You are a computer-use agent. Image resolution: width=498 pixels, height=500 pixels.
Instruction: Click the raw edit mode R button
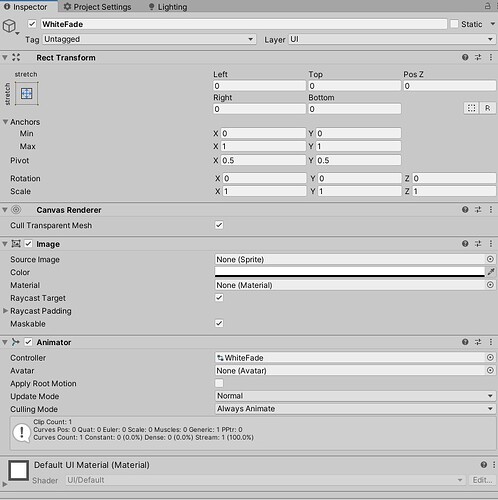488,108
